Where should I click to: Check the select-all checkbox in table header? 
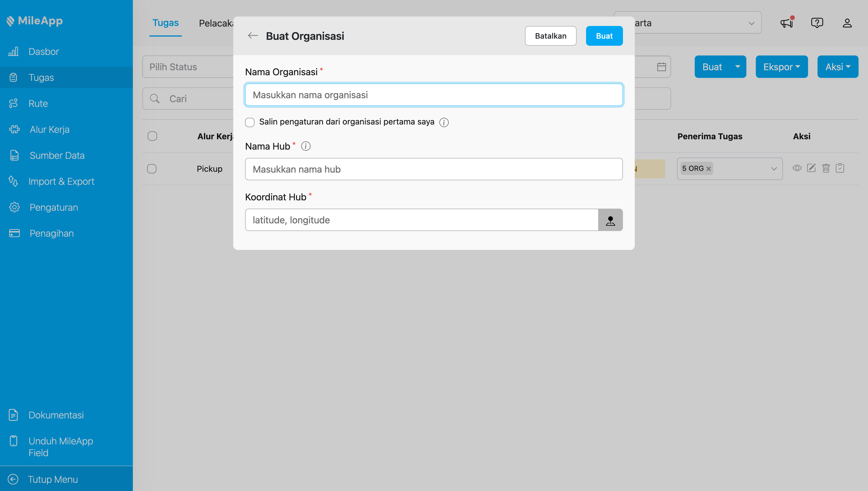pos(152,136)
